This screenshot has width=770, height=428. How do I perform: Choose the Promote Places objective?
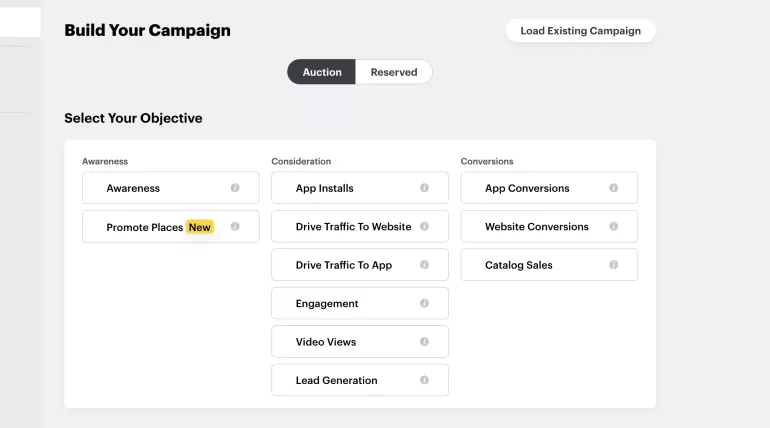pyautogui.click(x=170, y=226)
